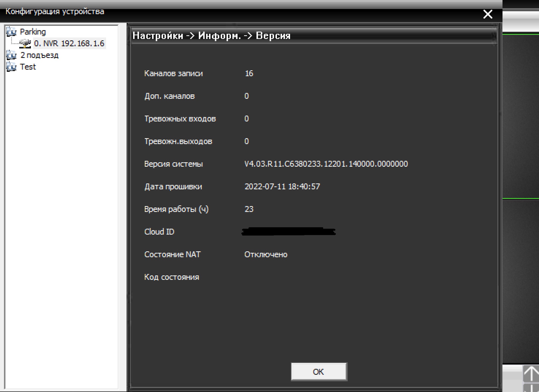Click the Test group folder icon
The height and width of the screenshot is (392, 539).
coord(11,67)
